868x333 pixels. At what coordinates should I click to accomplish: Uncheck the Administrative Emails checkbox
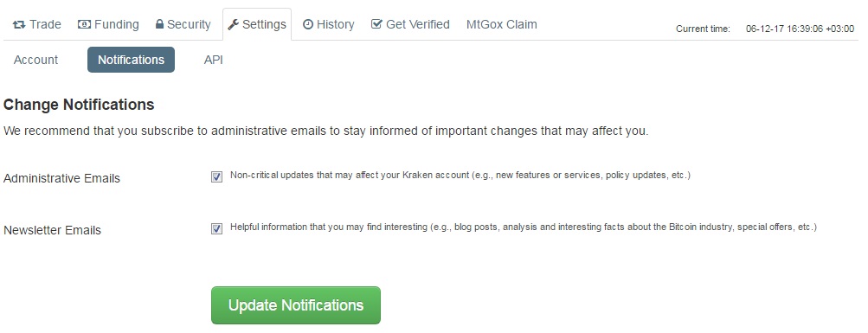[216, 176]
